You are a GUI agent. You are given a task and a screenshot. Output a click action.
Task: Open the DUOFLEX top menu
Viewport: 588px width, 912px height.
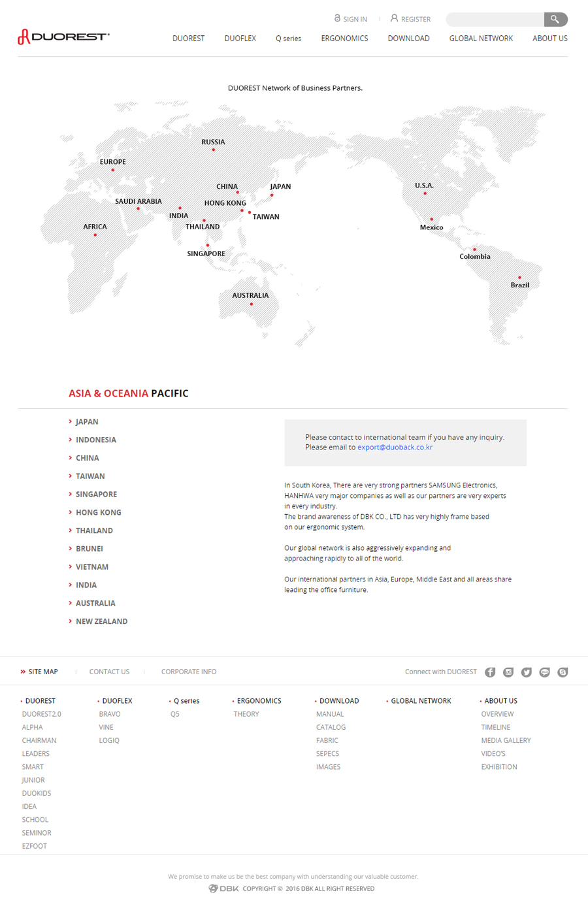[x=240, y=39]
